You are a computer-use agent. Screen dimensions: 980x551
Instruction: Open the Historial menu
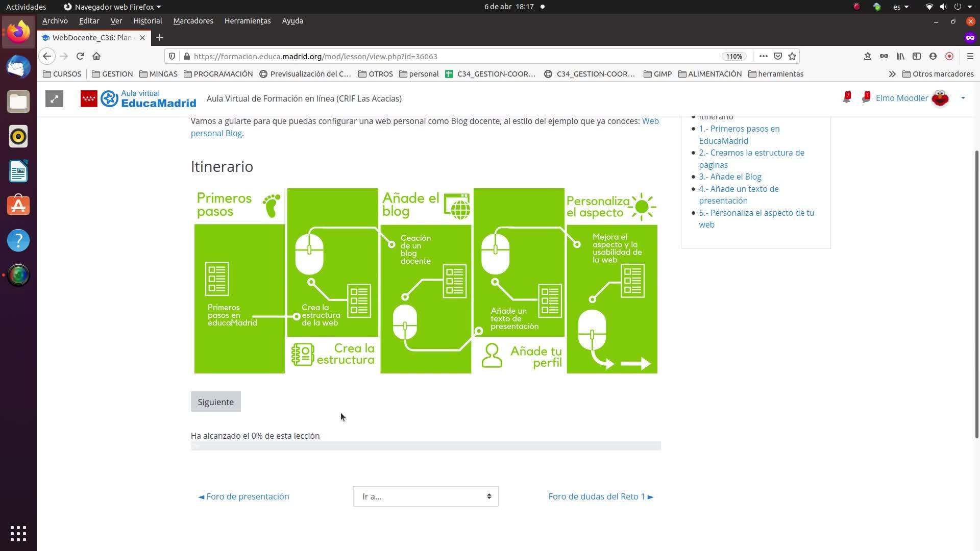click(148, 21)
